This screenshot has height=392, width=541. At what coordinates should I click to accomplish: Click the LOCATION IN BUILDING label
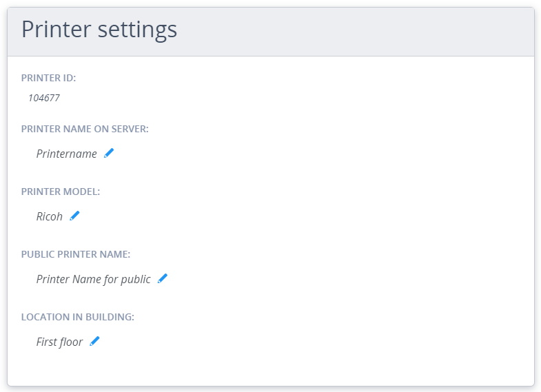pyautogui.click(x=78, y=317)
